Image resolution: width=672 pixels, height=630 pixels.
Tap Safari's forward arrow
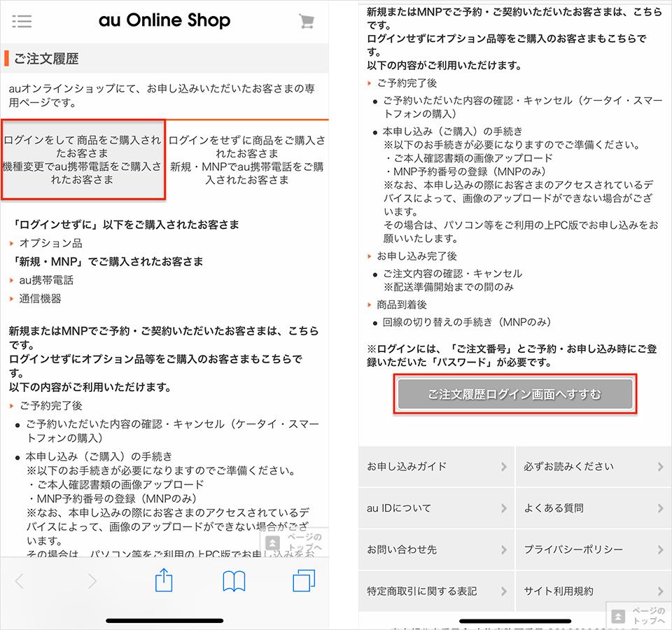click(x=92, y=581)
